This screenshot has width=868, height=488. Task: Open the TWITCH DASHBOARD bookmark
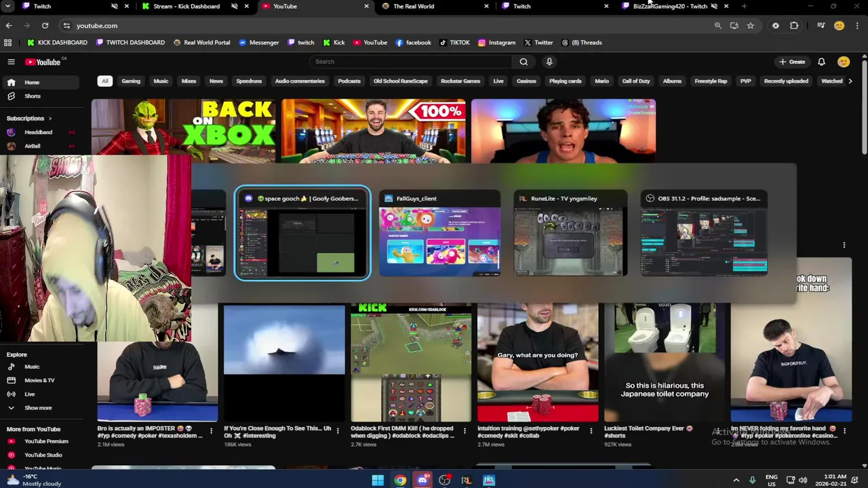coord(131,43)
